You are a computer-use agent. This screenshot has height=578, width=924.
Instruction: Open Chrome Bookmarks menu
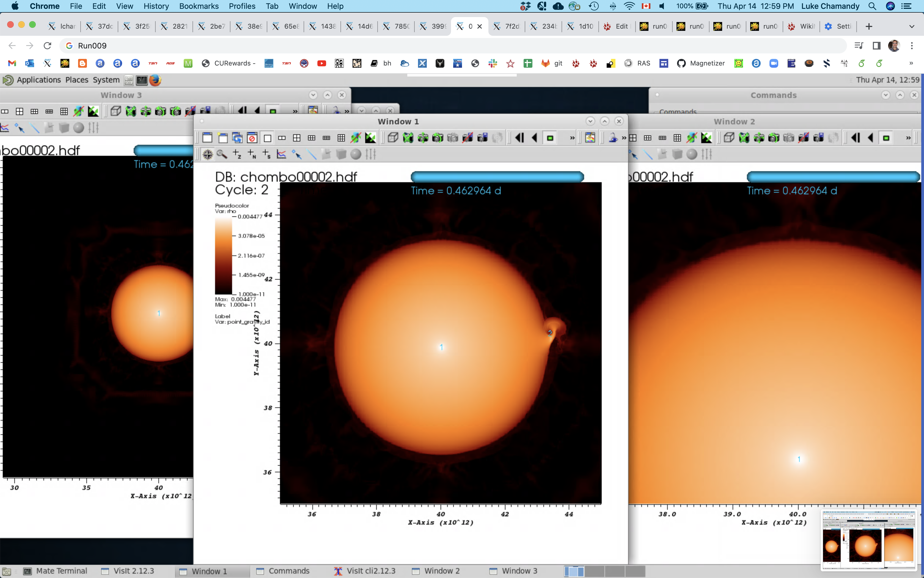coord(199,6)
